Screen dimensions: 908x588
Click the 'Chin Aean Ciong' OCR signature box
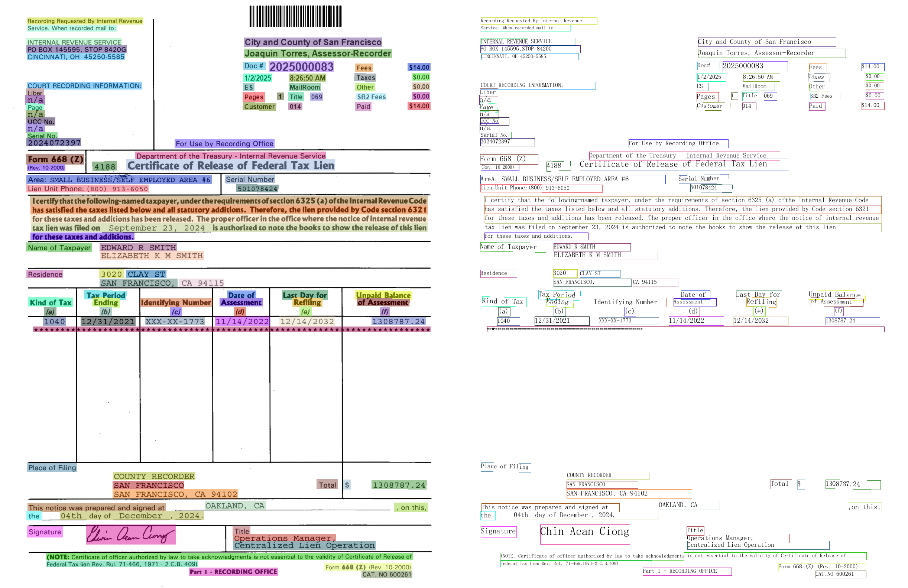click(584, 534)
